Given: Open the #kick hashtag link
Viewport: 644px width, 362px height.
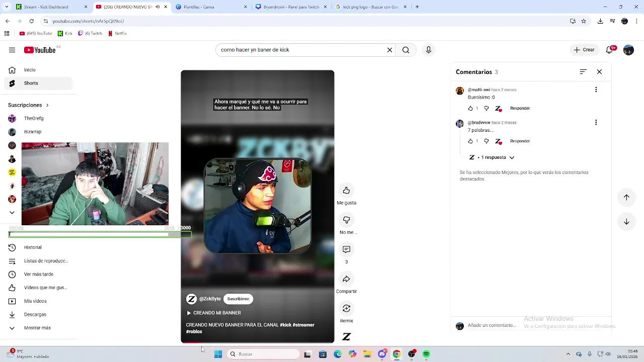Looking at the screenshot, I should click(x=286, y=325).
